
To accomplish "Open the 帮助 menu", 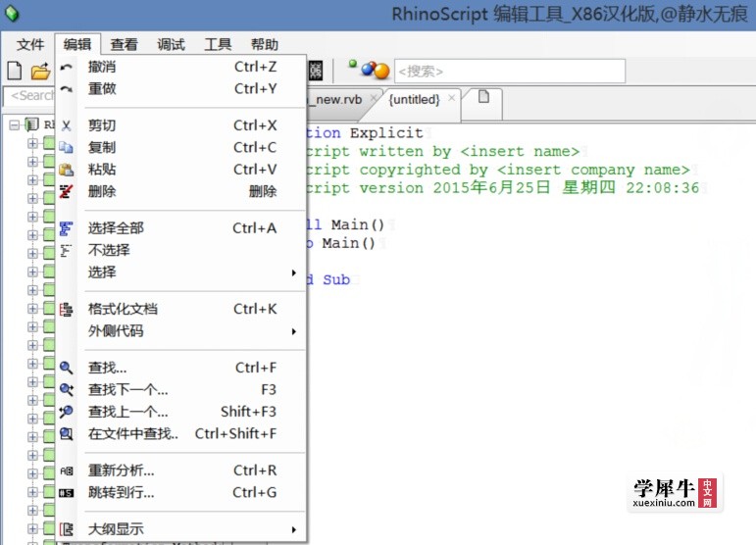I will click(x=264, y=44).
